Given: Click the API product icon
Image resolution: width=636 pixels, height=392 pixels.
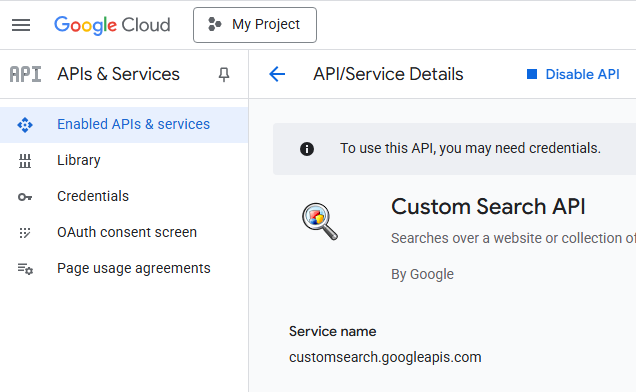Looking at the screenshot, I should pyautogui.click(x=26, y=74).
